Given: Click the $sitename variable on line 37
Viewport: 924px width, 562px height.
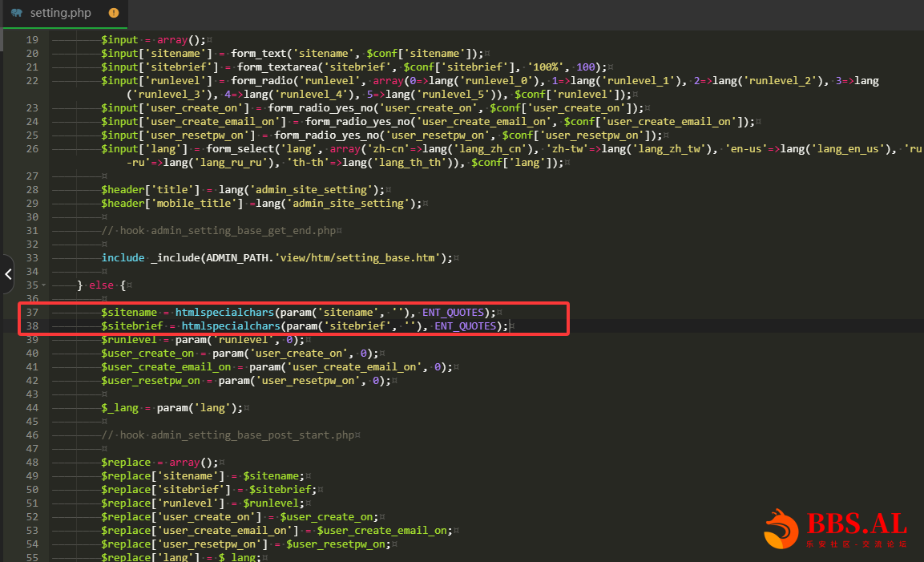Looking at the screenshot, I should click(128, 312).
